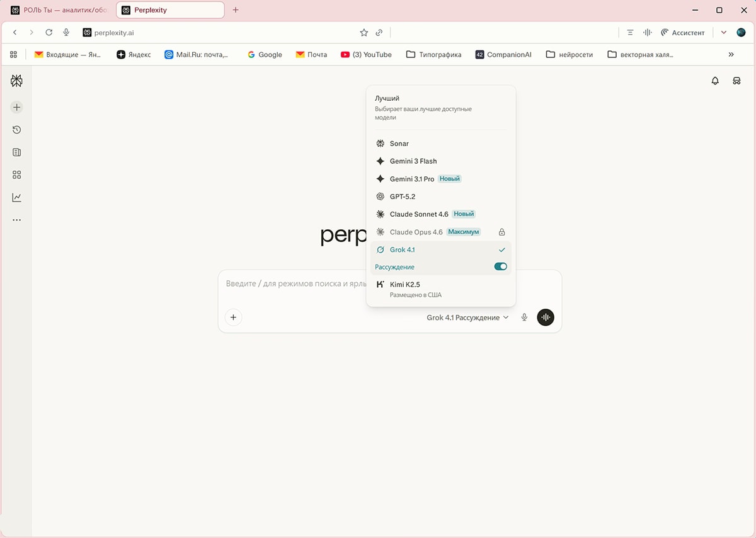
Task: Click the Максимум badge on Claude Opus
Action: click(464, 232)
